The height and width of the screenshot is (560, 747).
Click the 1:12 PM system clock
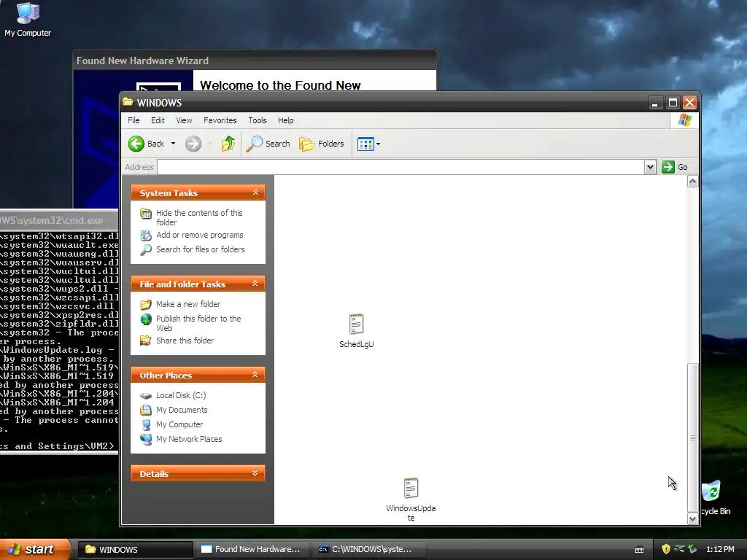(x=720, y=549)
